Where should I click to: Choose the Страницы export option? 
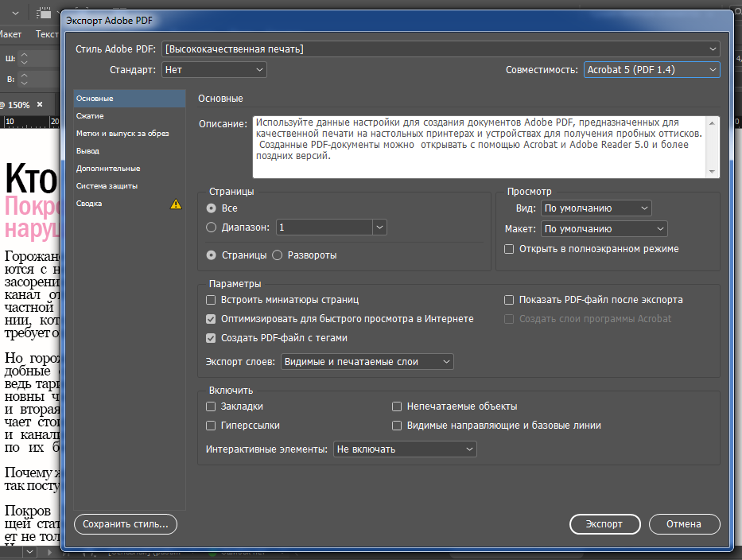tap(211, 255)
